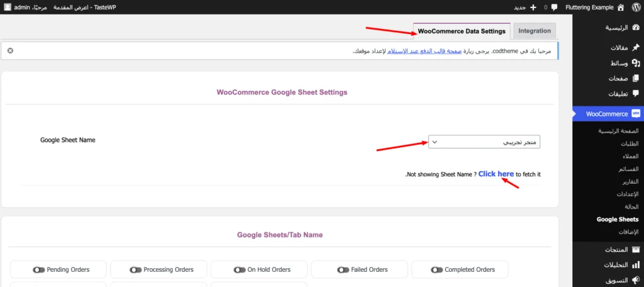Viewport: 644px width, 287px height.
Task: Click the WooCommerce logo icon in sidebar
Action: click(x=635, y=114)
